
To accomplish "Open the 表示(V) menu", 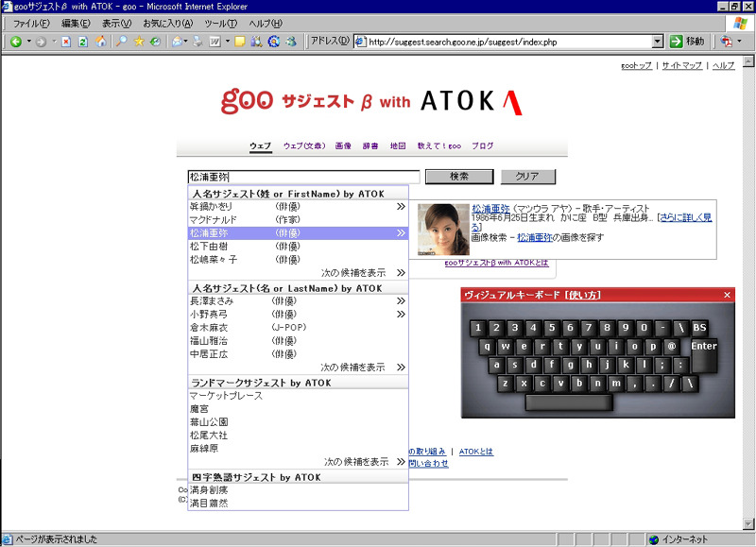I will tap(116, 23).
